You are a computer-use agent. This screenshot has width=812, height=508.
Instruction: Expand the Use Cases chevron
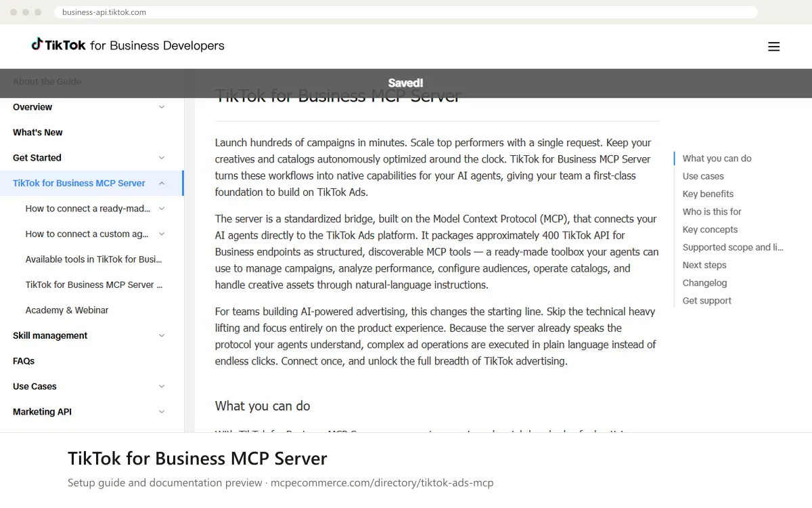[x=162, y=386]
